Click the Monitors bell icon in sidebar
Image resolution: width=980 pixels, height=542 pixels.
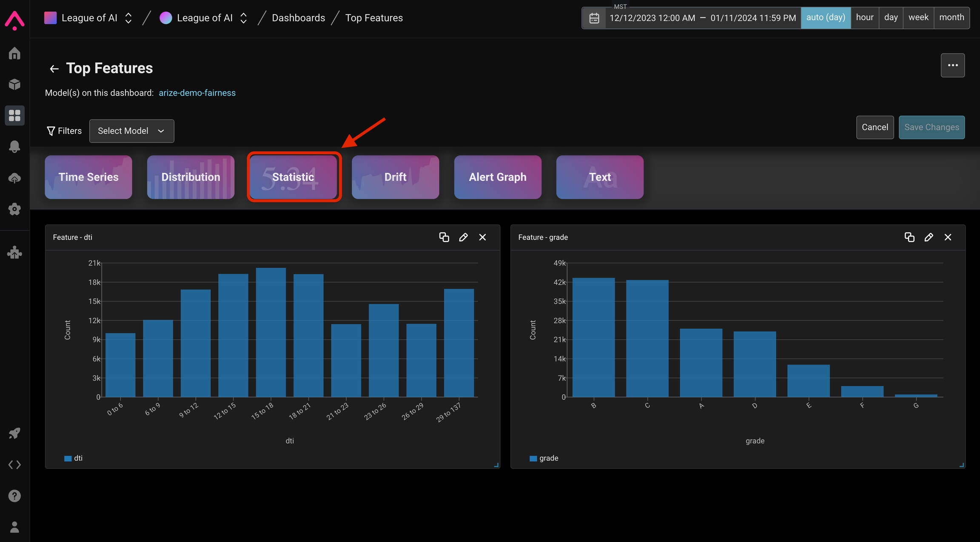[14, 146]
